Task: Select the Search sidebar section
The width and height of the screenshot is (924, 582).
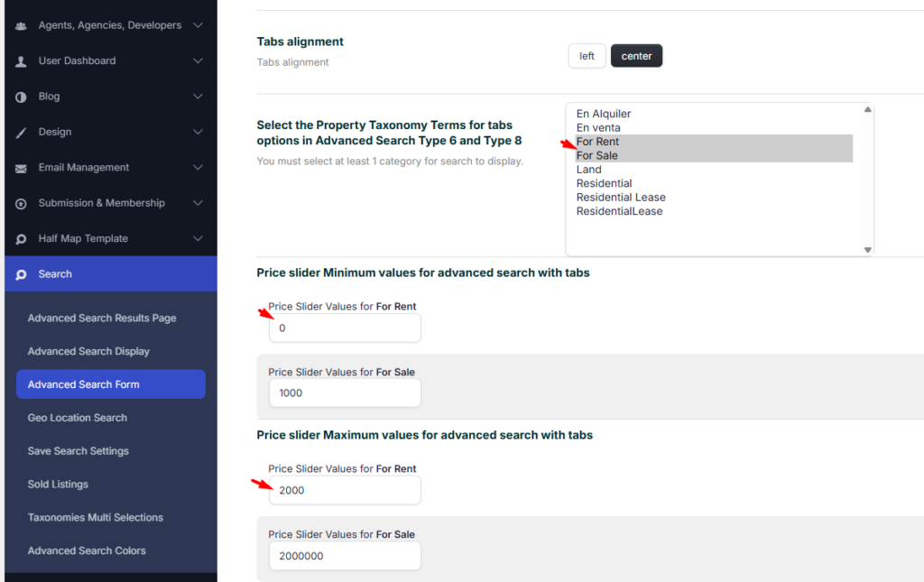Action: pyautogui.click(x=110, y=274)
